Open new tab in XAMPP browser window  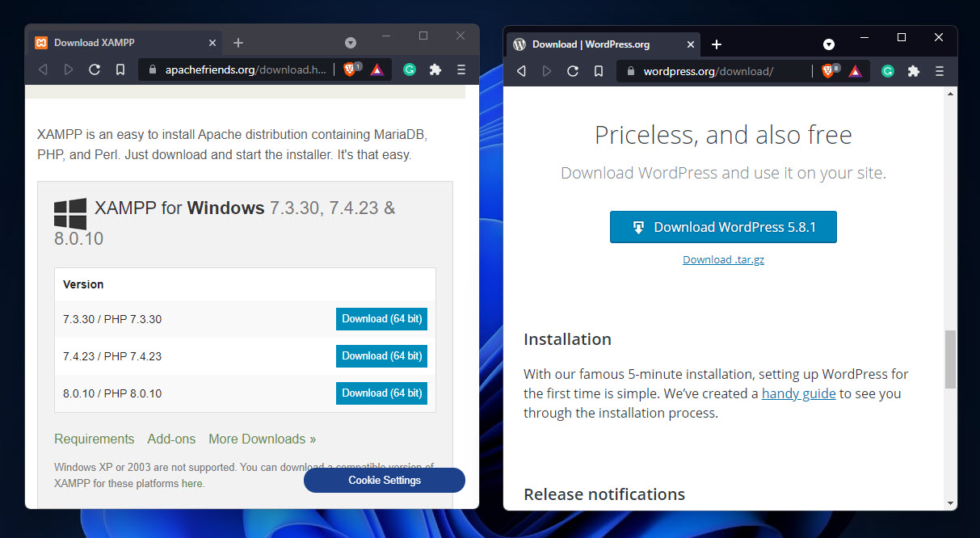[238, 43]
